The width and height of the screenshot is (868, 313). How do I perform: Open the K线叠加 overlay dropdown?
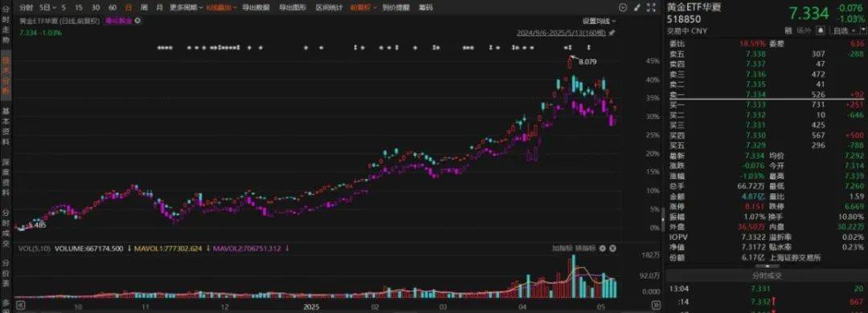(x=222, y=8)
